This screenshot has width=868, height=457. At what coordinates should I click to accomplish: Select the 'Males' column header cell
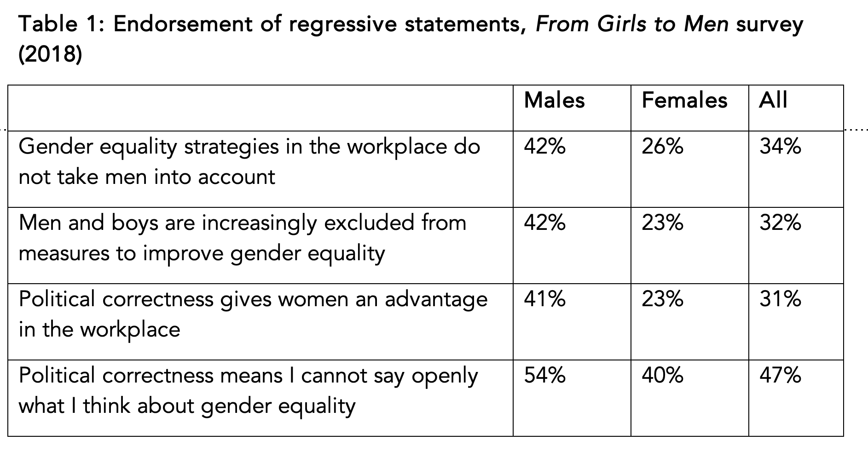click(554, 100)
